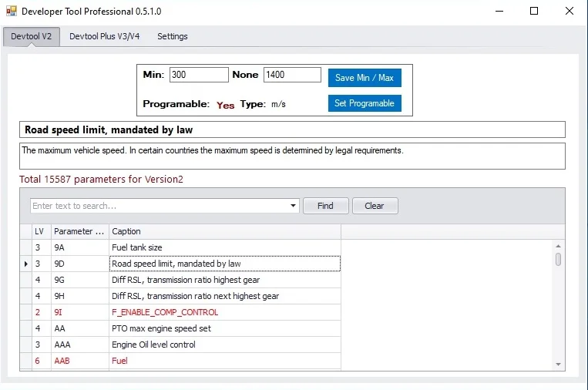Viewport: 588px width, 390px height.
Task: Expand the search box dropdown arrow
Action: [294, 206]
